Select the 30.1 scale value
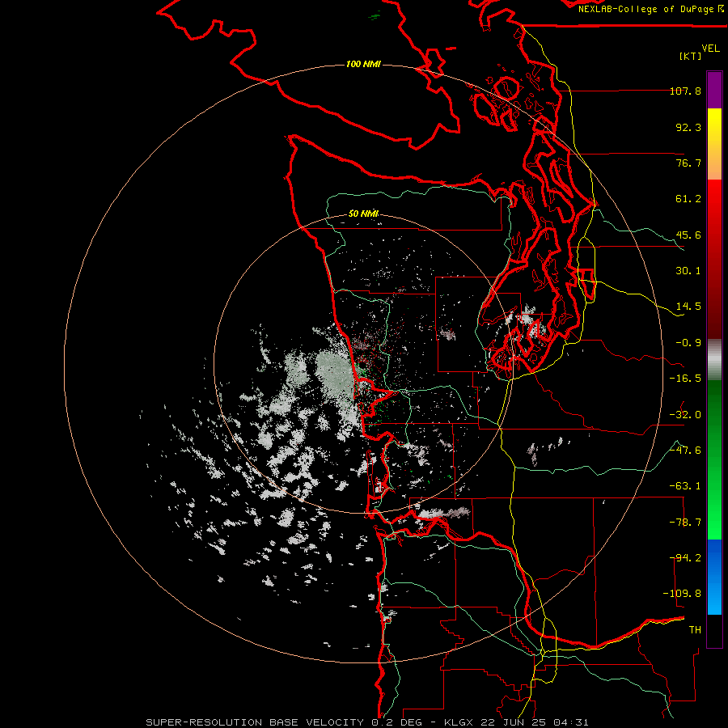728x728 pixels. [688, 271]
